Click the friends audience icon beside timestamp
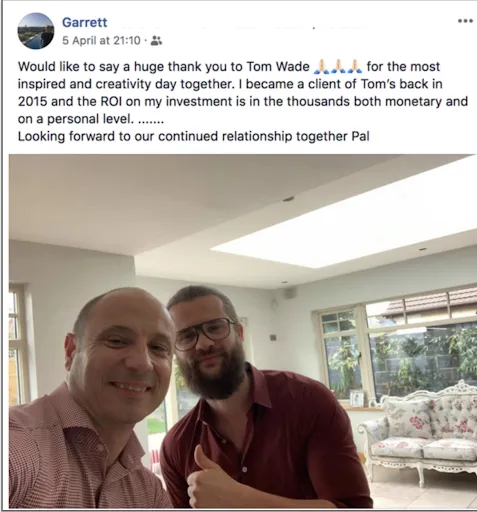Viewport: 477px width, 512px height. click(156, 41)
